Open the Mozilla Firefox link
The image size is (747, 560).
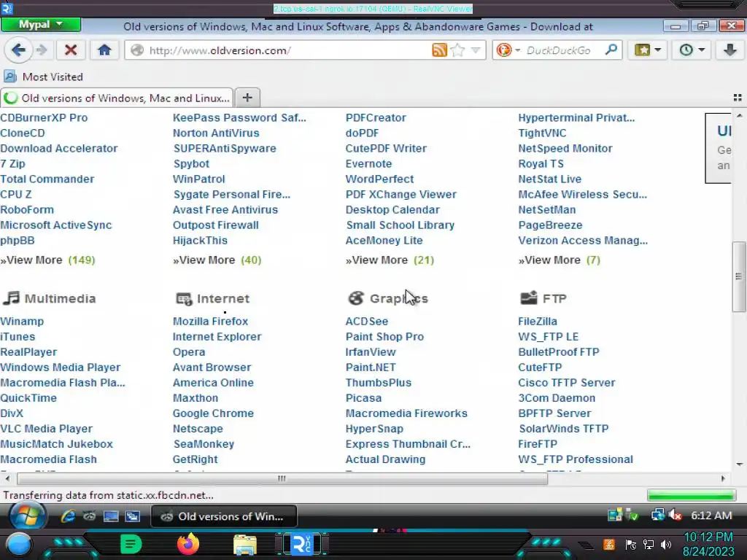[x=211, y=322]
